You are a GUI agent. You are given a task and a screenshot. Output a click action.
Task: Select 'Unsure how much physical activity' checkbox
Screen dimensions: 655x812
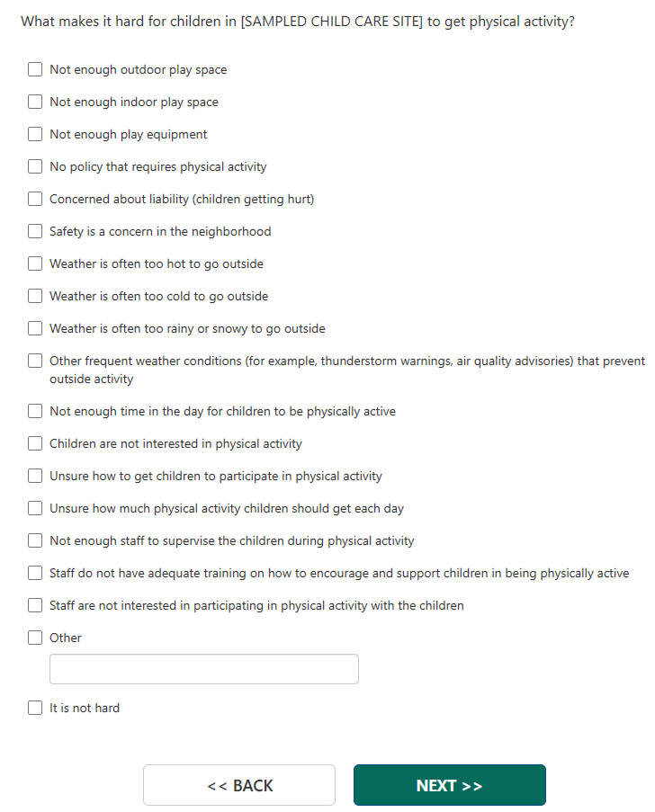tap(35, 508)
